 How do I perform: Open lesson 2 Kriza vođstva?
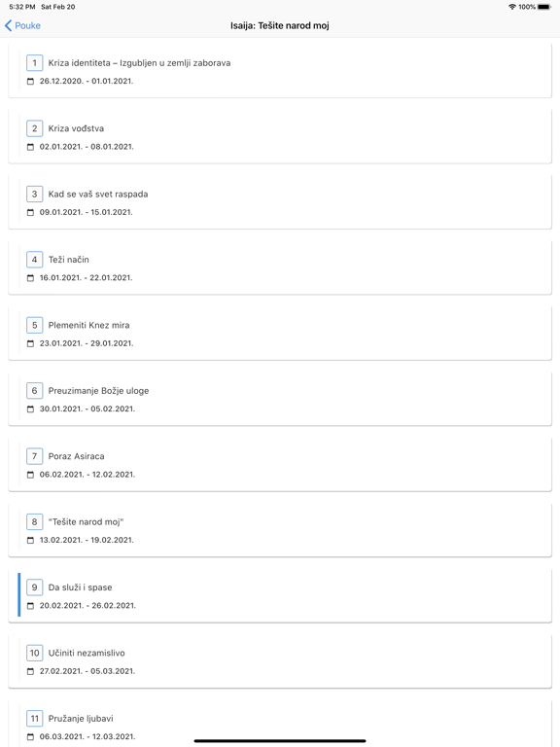[280, 136]
